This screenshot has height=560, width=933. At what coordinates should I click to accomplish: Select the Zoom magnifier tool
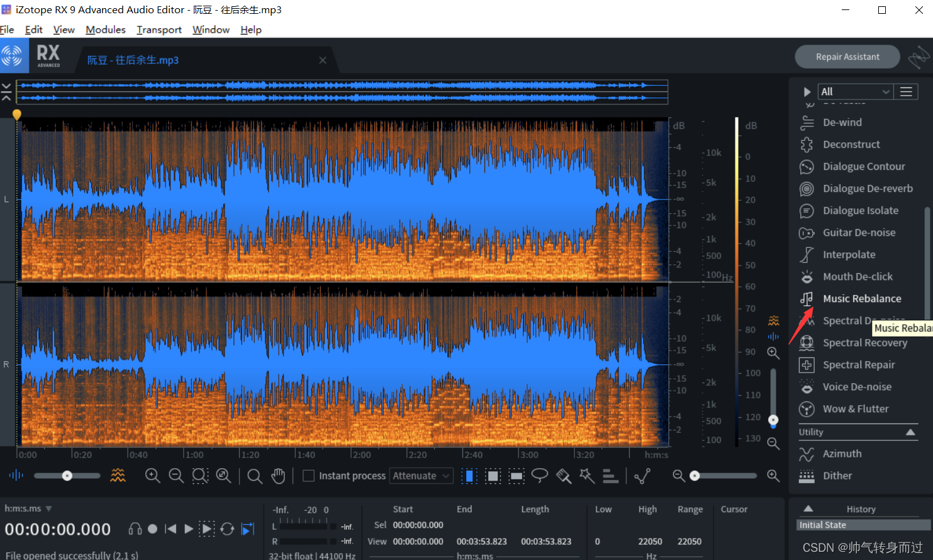[254, 476]
